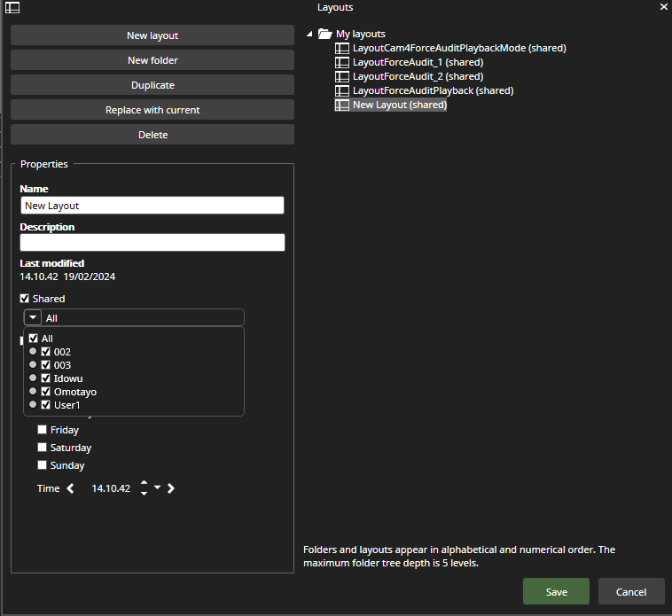Open the time dropdown arrow
This screenshot has height=616, width=672.
(157, 487)
